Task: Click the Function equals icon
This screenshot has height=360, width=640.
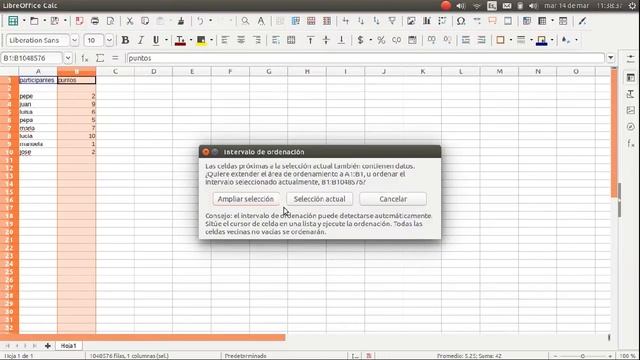Action: pyautogui.click(x=115, y=58)
